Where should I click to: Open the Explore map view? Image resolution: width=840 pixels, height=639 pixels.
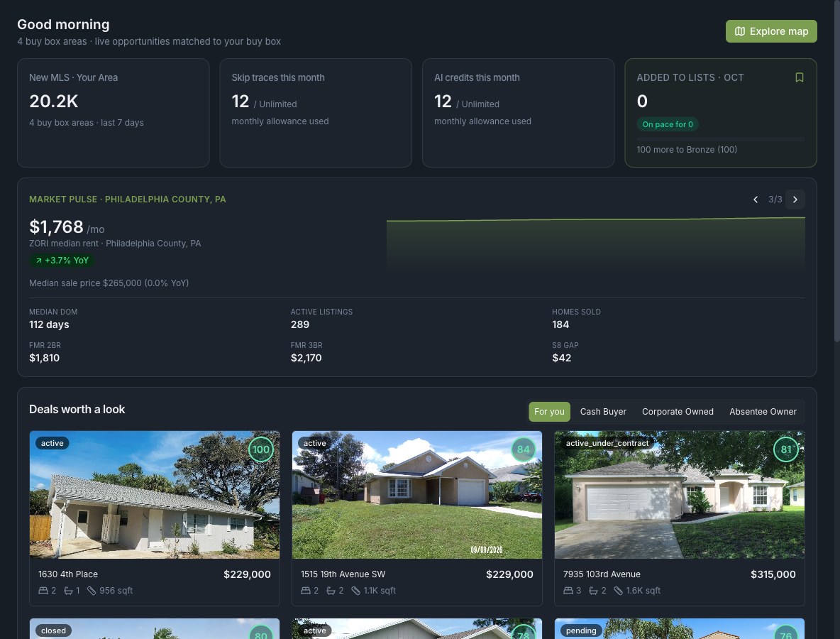(x=771, y=31)
